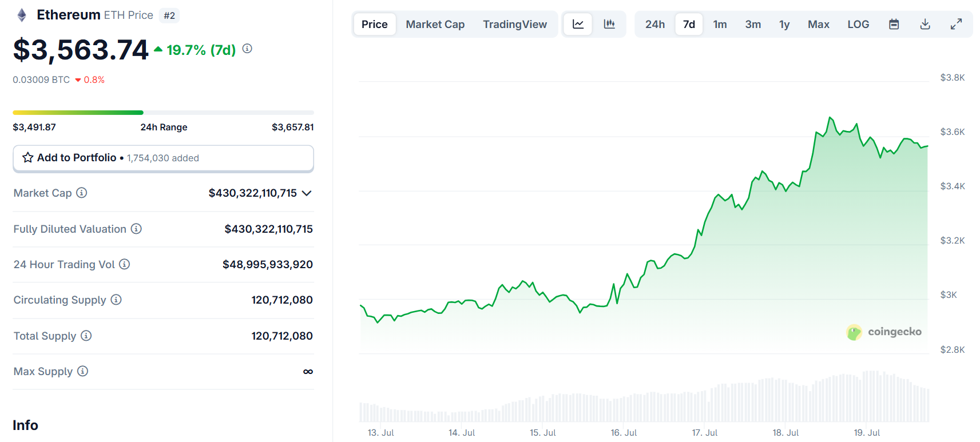Click the $3,657.81 24h high value
This screenshot has width=980, height=442.
click(292, 127)
